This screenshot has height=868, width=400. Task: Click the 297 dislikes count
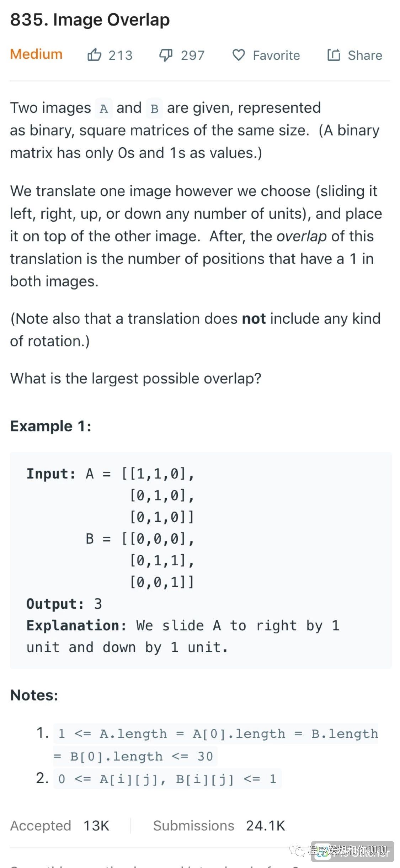pos(193,55)
